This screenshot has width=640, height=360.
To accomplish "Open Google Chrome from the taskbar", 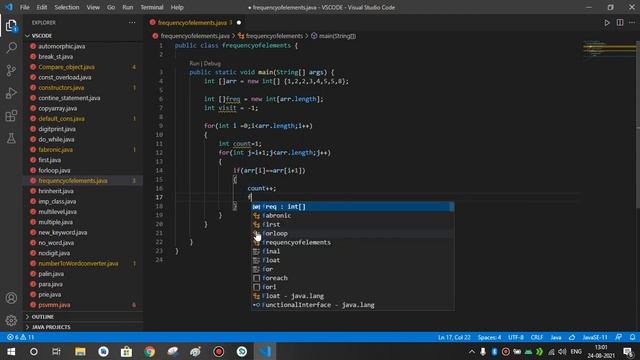I will pyautogui.click(x=149, y=351).
